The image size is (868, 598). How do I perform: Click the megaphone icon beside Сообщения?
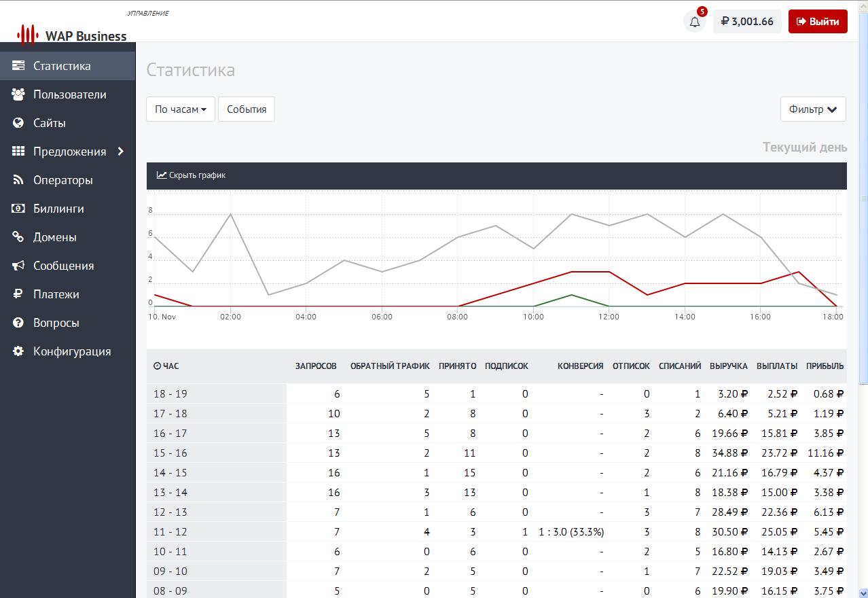point(18,266)
